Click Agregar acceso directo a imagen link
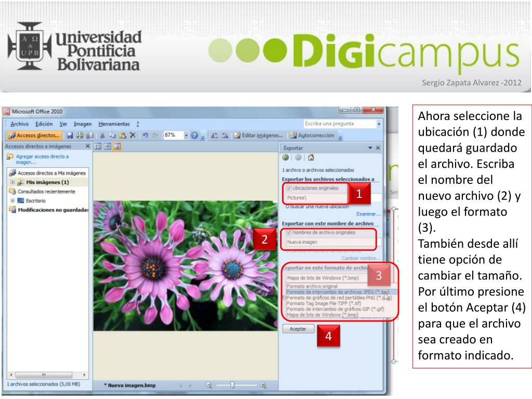Image resolution: width=532 pixels, height=399 pixels. point(43,159)
